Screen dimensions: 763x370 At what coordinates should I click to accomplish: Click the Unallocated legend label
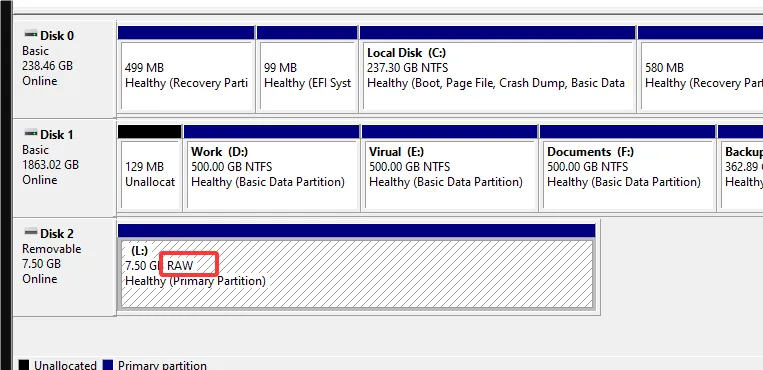click(65, 365)
